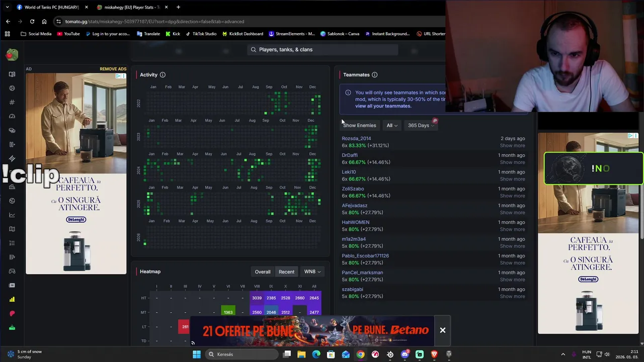Open the red Patreon sidebar icon
Image resolution: width=644 pixels, height=362 pixels.
tap(12, 313)
